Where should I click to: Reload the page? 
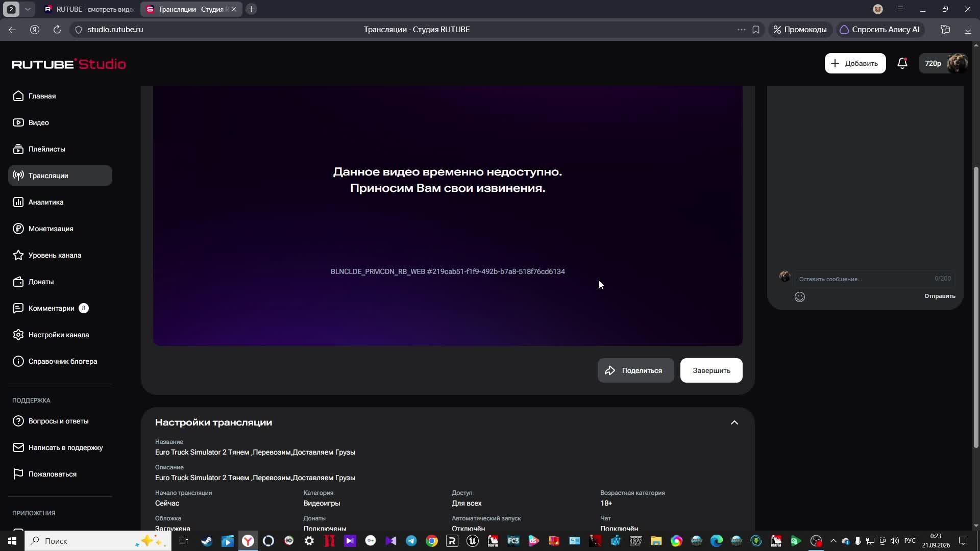coord(57,30)
